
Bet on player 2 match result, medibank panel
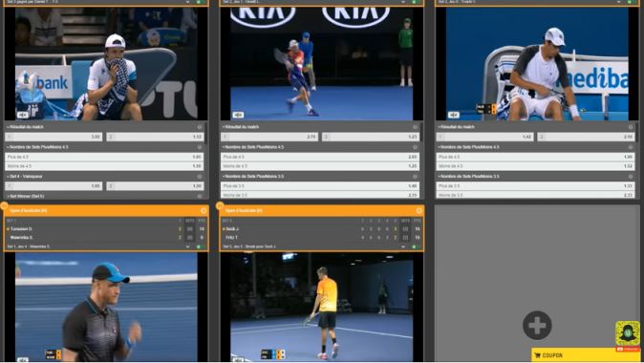coord(586,137)
